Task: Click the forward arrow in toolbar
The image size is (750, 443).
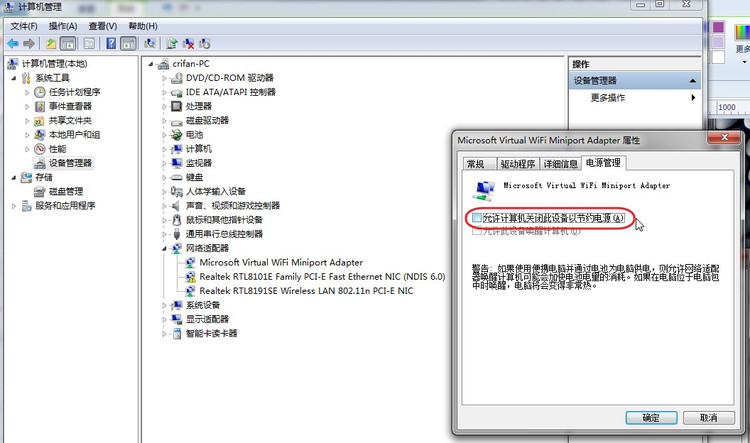Action: (x=29, y=44)
